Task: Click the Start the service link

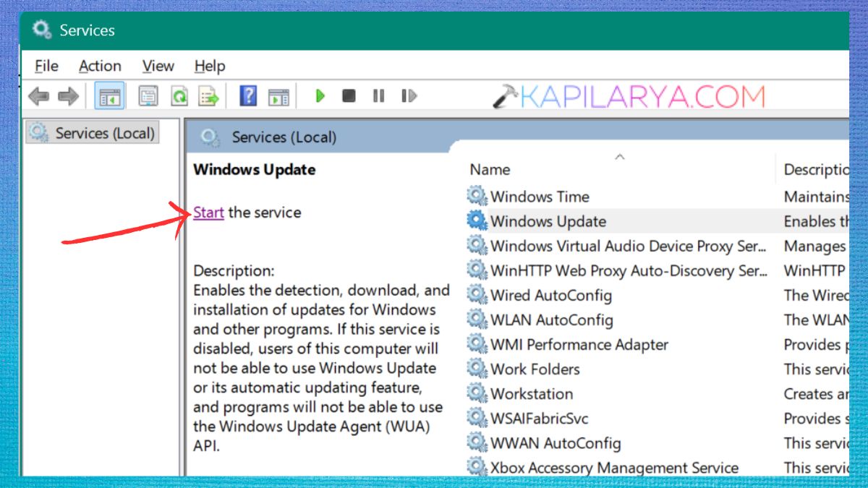Action: (x=208, y=213)
